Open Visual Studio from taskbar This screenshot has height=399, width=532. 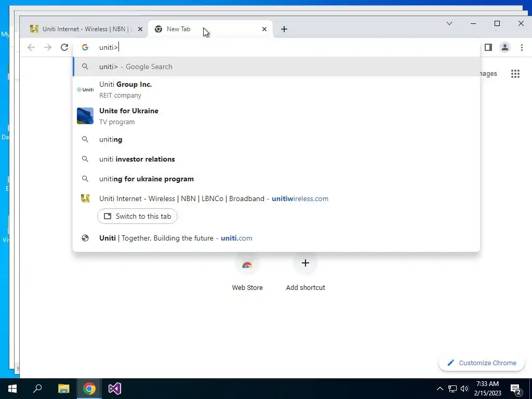pyautogui.click(x=115, y=389)
